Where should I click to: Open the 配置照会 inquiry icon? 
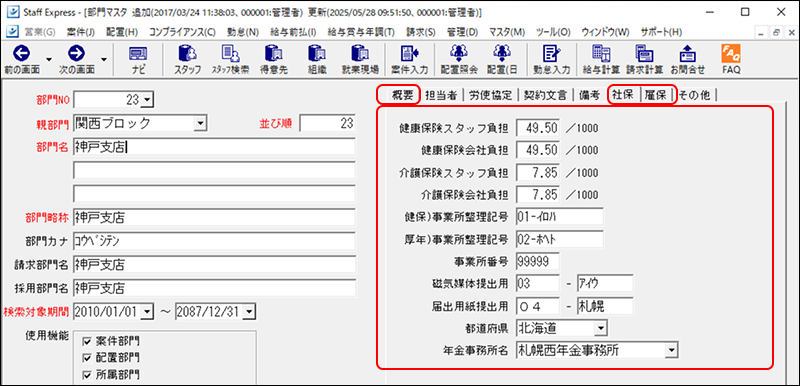tap(459, 54)
